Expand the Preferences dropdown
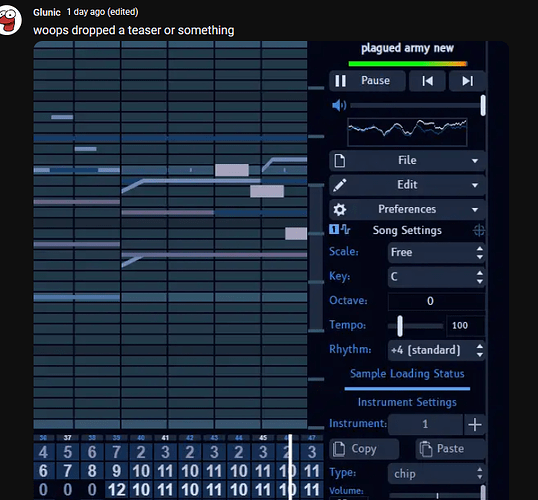Screen dimensions: 538x500 pos(407,209)
